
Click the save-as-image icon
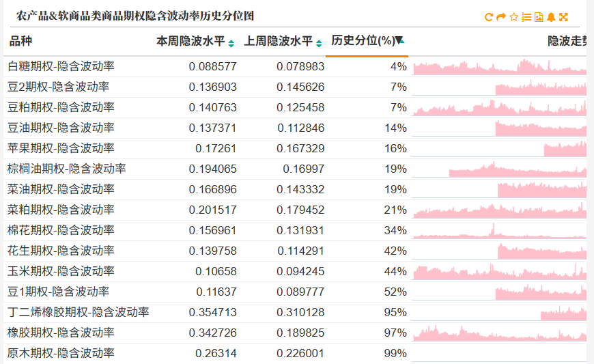tap(539, 17)
